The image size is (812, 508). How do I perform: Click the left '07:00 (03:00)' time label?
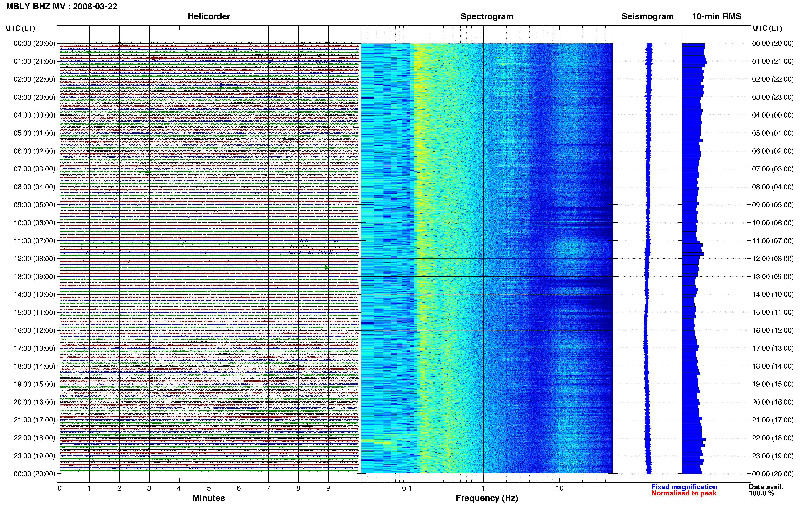point(34,169)
